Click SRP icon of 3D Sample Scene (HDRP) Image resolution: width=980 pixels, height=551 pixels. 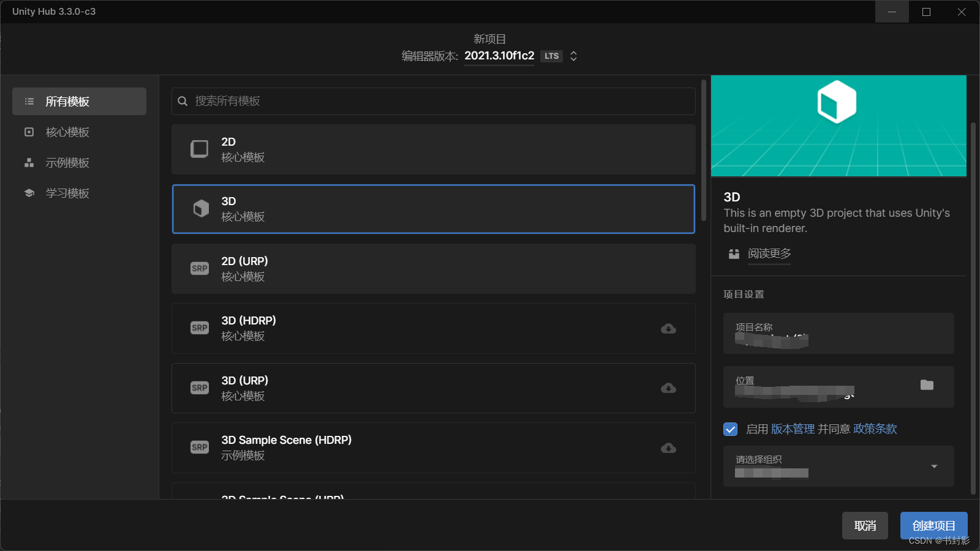200,447
